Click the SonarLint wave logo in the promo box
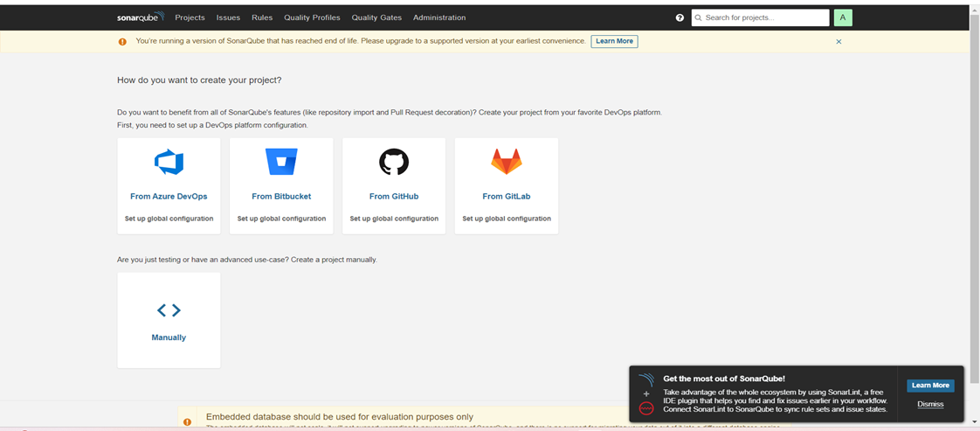980x431 pixels. 646,379
